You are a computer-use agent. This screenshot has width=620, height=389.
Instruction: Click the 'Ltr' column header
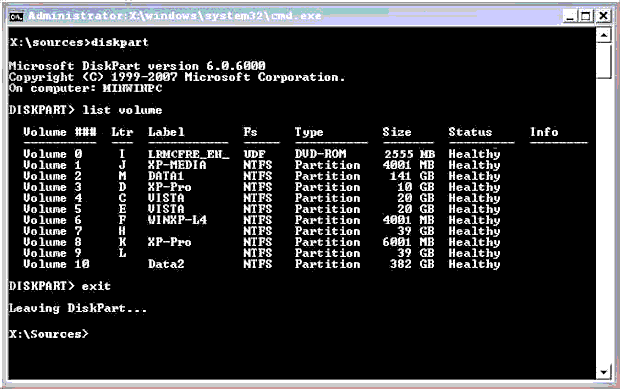pyautogui.click(x=122, y=132)
